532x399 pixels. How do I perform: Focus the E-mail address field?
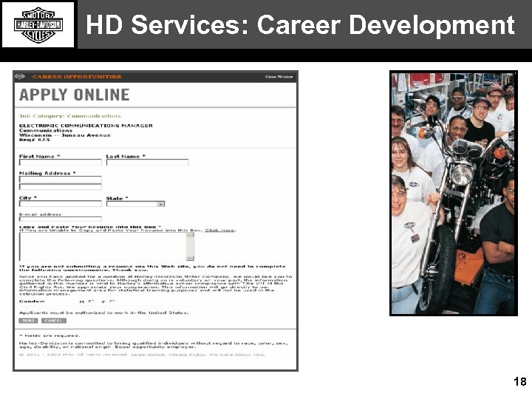(x=61, y=219)
